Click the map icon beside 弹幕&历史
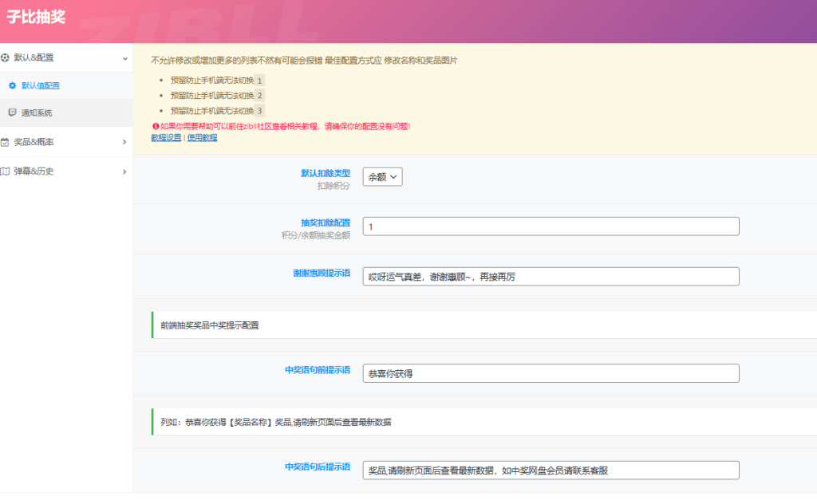The height and width of the screenshot is (504, 817). tap(6, 171)
